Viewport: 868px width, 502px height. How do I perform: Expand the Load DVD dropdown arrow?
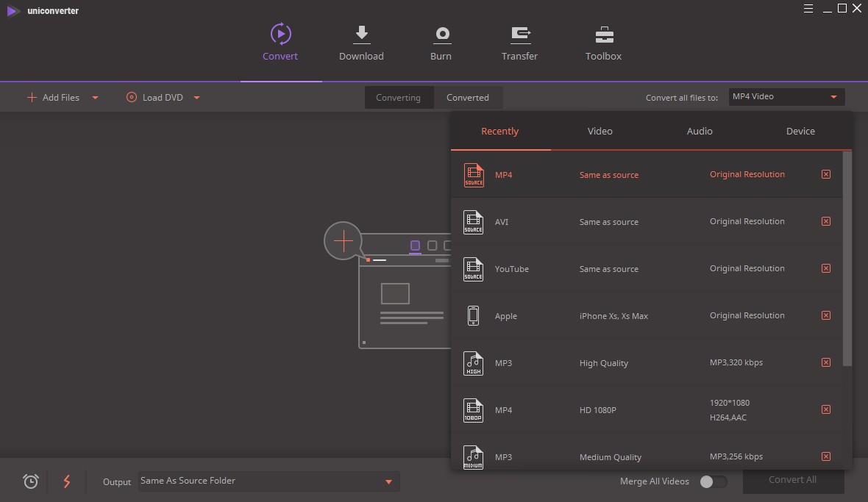pyautogui.click(x=196, y=97)
